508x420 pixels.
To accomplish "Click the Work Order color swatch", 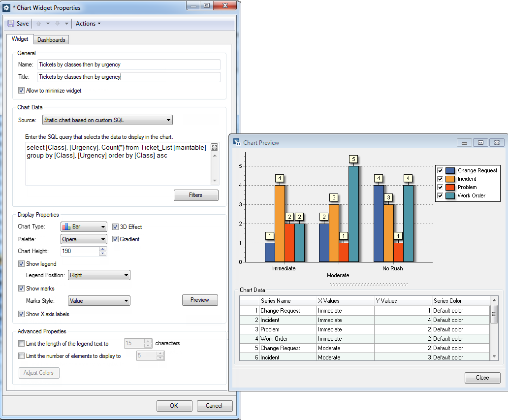I will [x=450, y=196].
